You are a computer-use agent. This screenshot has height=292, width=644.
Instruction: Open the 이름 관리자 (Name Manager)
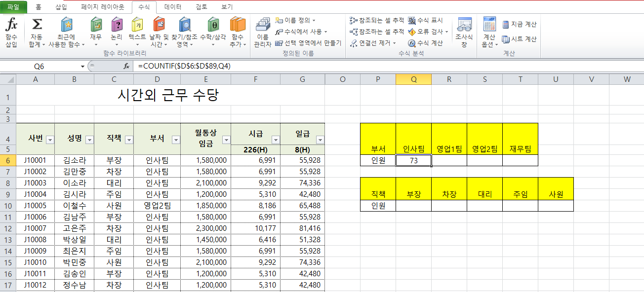(263, 33)
